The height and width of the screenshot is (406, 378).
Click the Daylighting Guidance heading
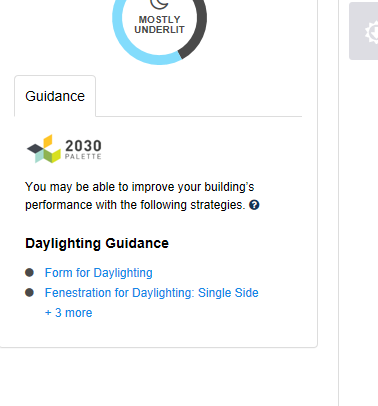tap(97, 243)
